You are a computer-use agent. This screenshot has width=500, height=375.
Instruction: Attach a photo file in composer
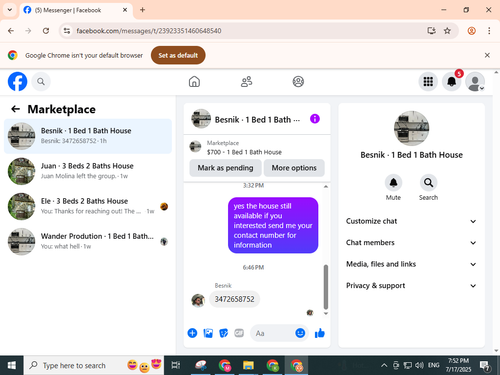click(x=208, y=333)
